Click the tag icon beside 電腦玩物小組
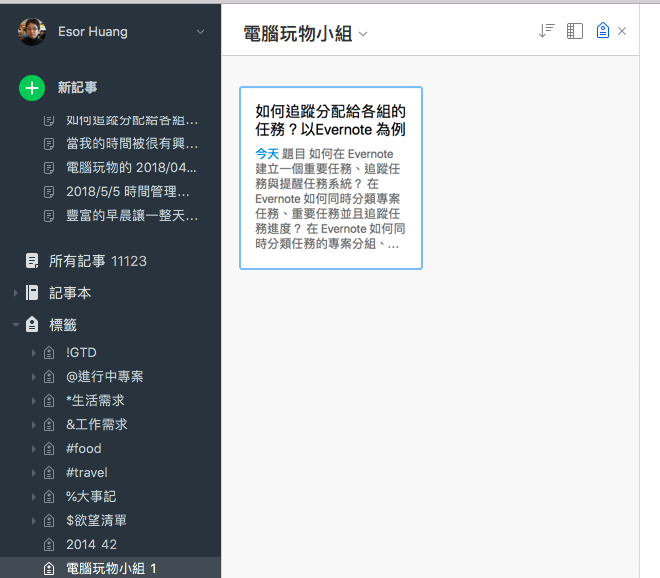This screenshot has height=578, width=660. (49, 569)
